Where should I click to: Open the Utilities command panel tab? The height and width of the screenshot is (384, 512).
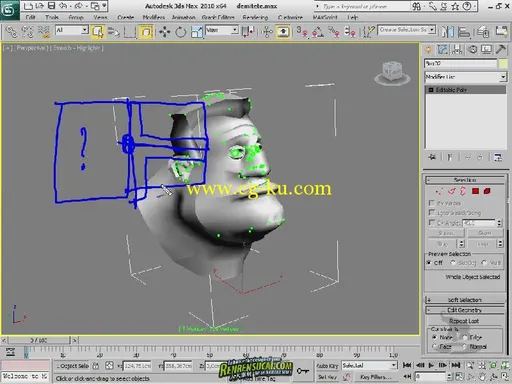coord(500,50)
